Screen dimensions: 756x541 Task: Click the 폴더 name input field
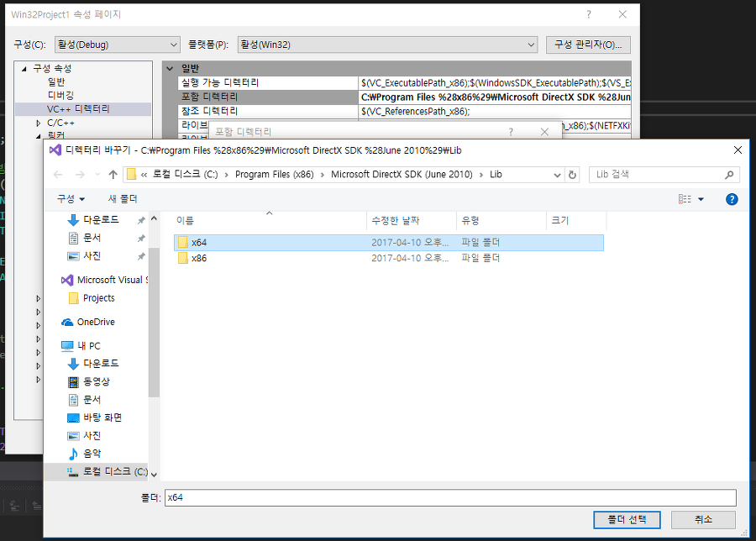click(450, 497)
